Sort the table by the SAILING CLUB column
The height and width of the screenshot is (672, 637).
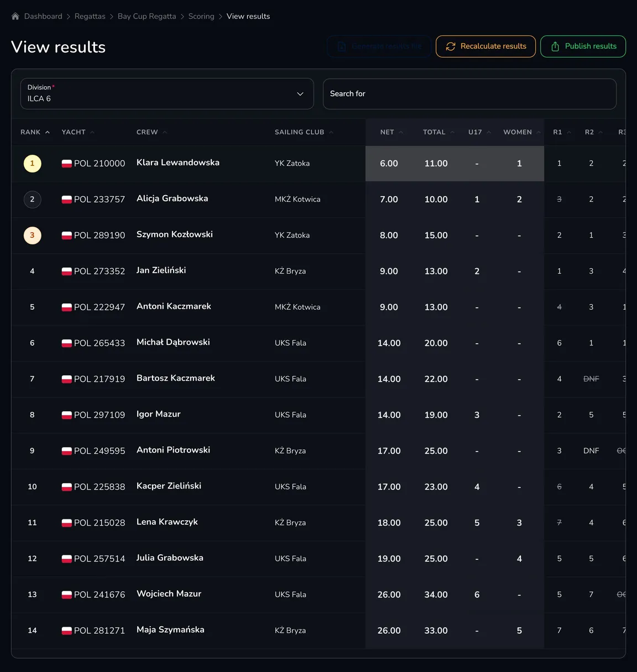click(x=304, y=132)
